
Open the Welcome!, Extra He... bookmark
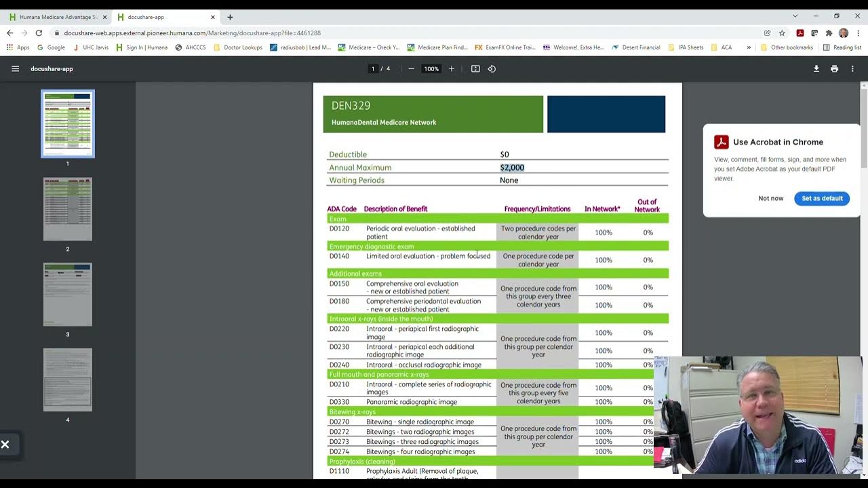coord(573,47)
